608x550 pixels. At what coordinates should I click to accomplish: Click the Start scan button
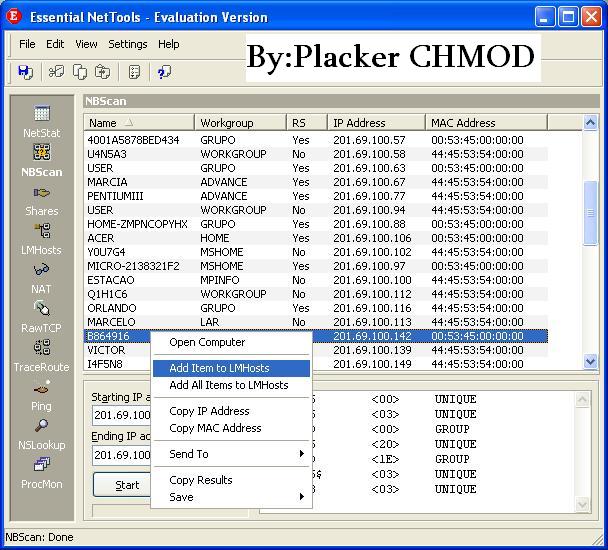123,485
